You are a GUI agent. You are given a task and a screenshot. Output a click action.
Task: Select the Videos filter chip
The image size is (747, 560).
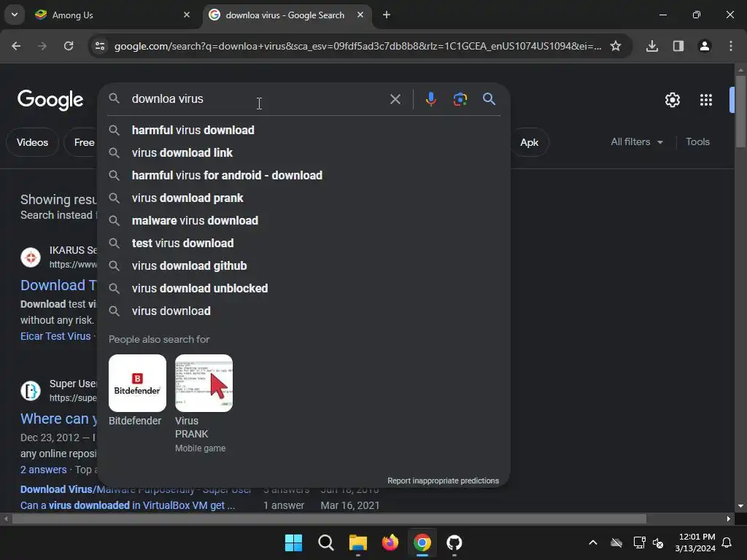coord(32,142)
